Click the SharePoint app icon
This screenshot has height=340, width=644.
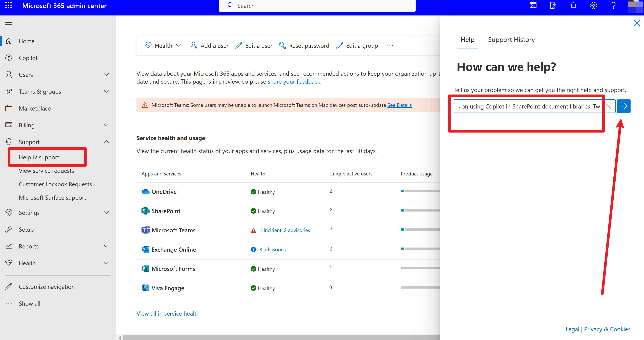click(x=145, y=211)
